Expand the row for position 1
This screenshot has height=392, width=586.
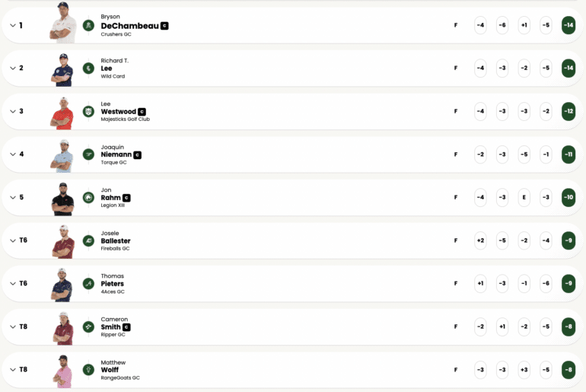pos(13,25)
